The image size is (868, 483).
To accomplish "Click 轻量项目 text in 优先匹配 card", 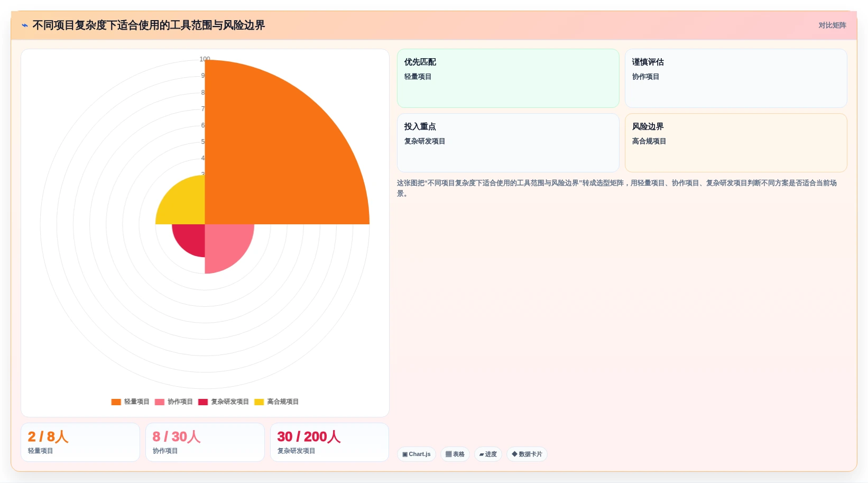I will click(418, 77).
